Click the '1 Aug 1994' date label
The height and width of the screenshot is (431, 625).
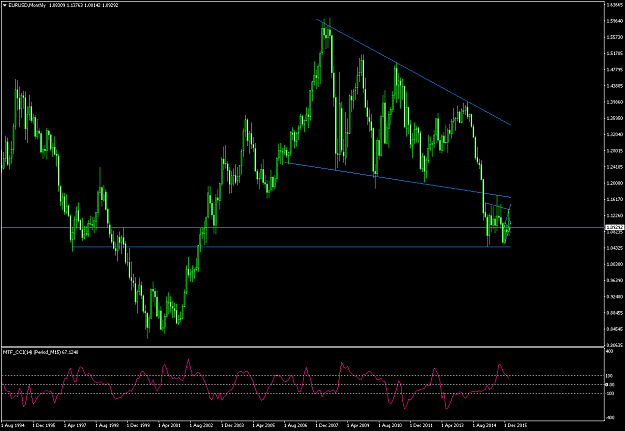point(12,425)
